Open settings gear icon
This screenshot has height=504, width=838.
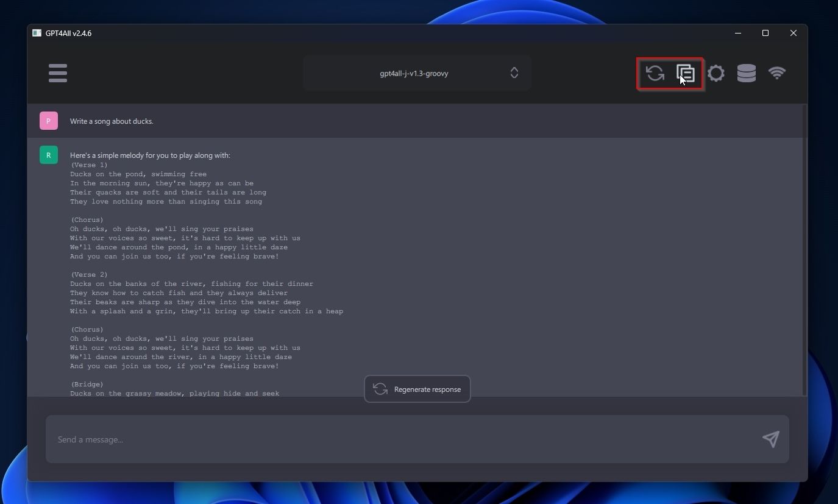pos(716,73)
